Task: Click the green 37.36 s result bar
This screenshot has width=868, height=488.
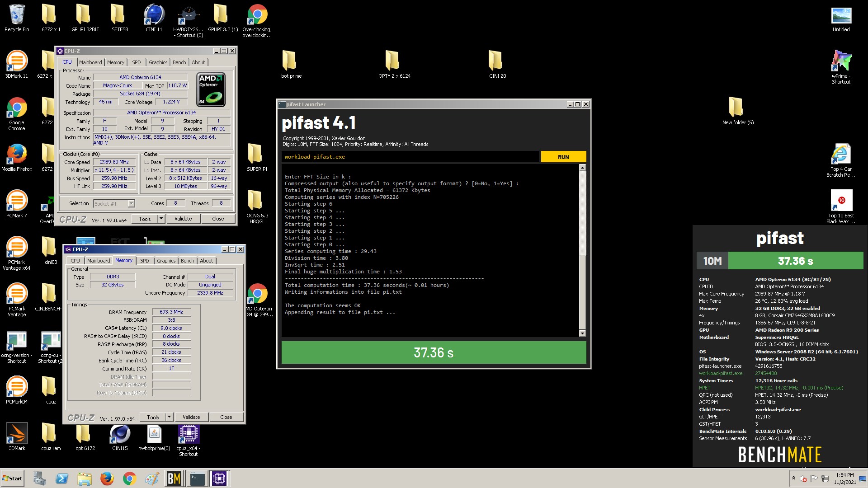Action: pyautogui.click(x=434, y=352)
